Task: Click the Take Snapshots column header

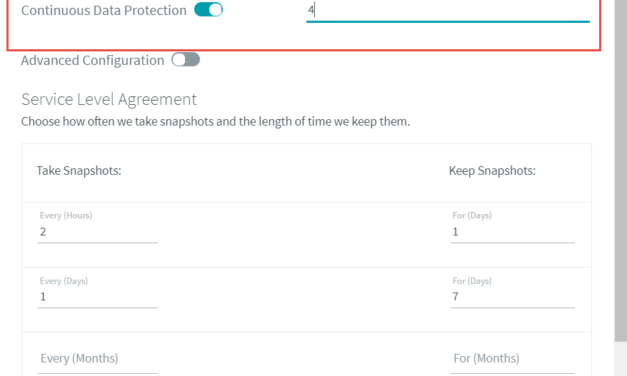Action: pos(79,171)
